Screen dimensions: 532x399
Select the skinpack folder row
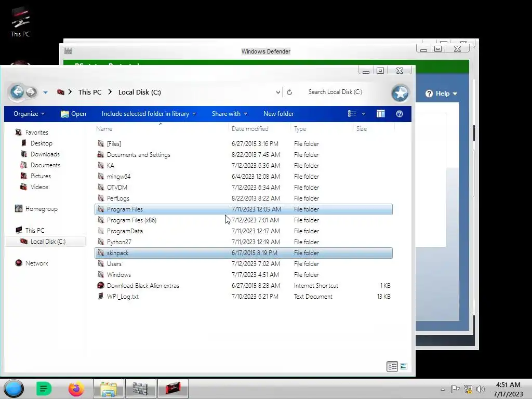[x=243, y=253]
